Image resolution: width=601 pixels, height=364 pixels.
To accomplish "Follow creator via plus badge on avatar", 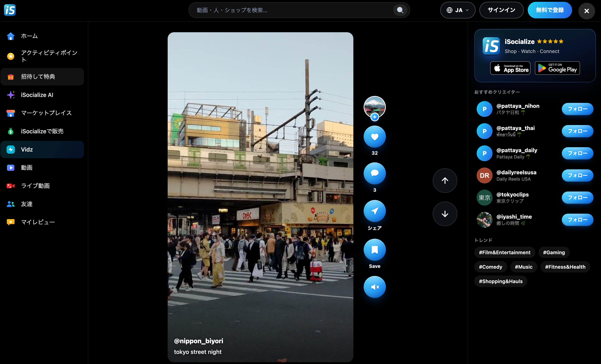I will click(x=375, y=117).
